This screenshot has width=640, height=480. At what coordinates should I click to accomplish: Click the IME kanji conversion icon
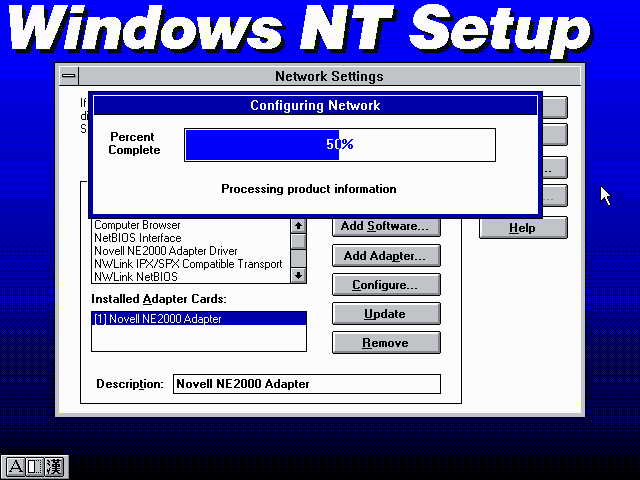coord(54,466)
